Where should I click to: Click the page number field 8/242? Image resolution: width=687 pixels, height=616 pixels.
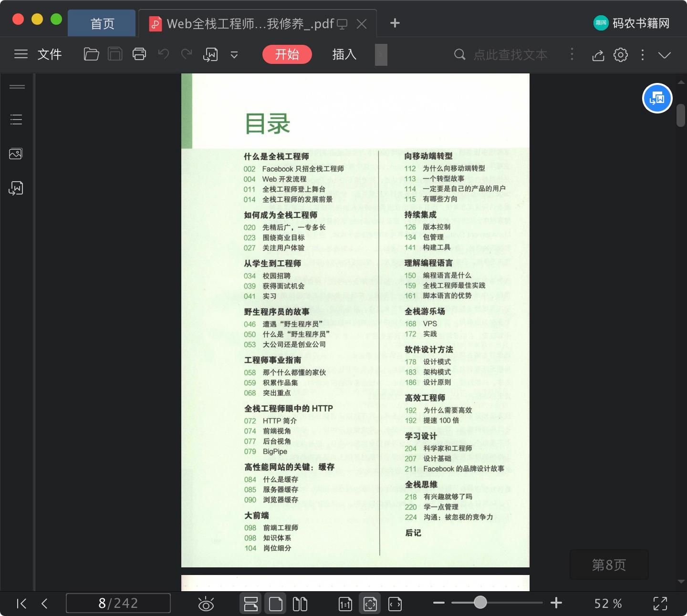(x=118, y=603)
